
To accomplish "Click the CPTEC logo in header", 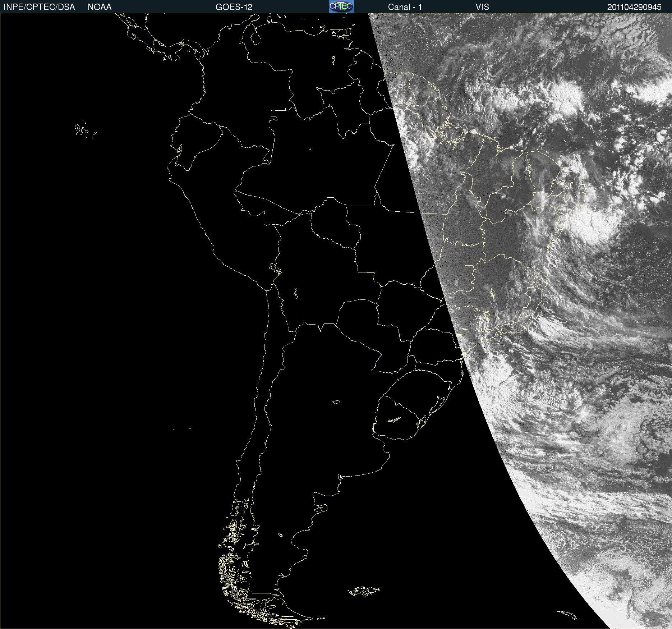I will coord(341,6).
